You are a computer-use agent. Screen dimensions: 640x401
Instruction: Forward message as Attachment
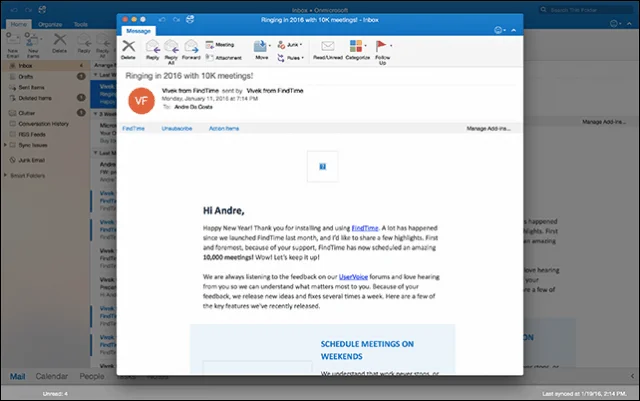223,58
